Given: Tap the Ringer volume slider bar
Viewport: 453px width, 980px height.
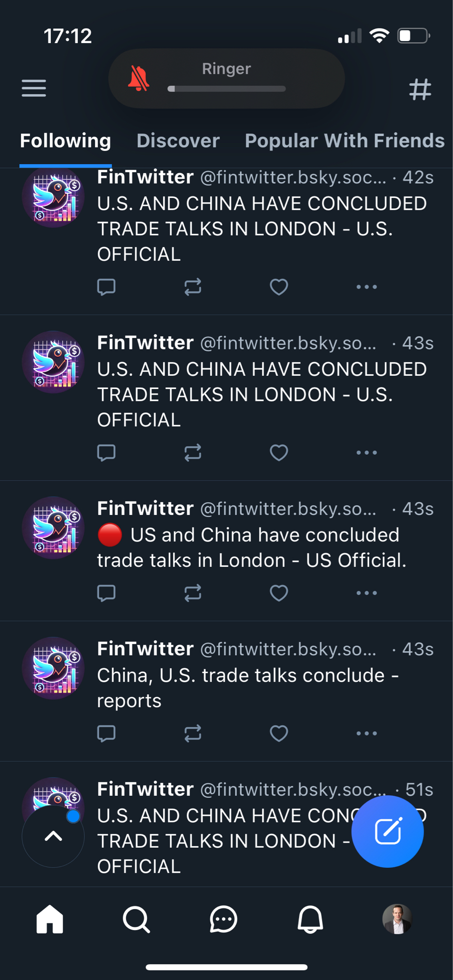Looking at the screenshot, I should click(226, 89).
